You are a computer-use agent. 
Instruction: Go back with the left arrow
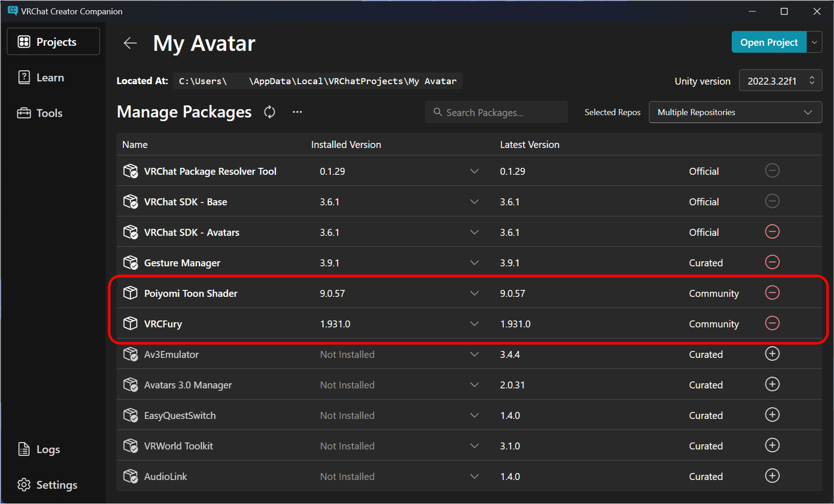[130, 43]
